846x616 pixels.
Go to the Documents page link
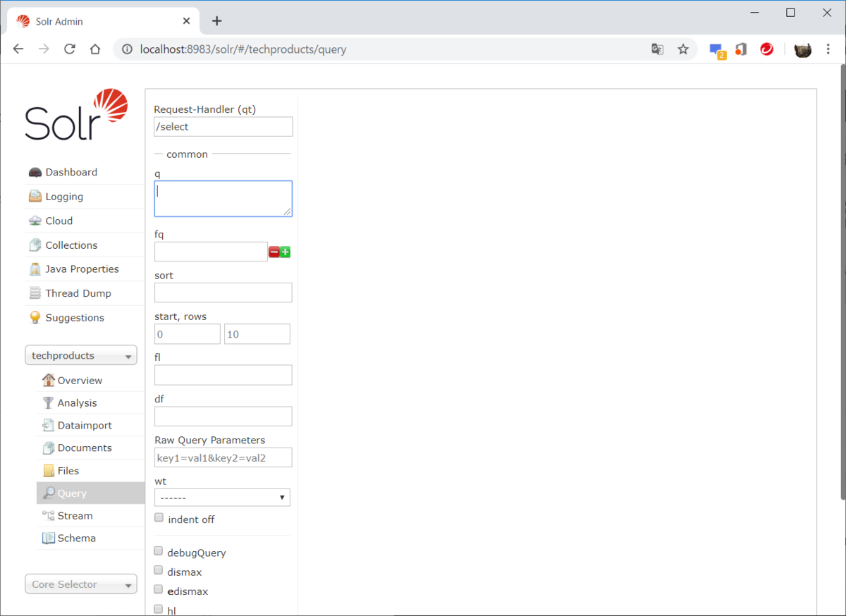coord(85,448)
